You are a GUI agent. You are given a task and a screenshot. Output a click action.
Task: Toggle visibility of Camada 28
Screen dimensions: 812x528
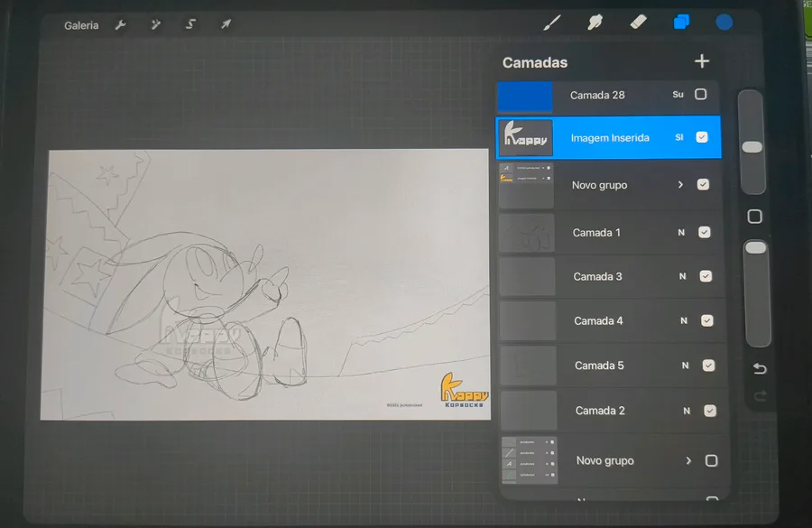701,94
